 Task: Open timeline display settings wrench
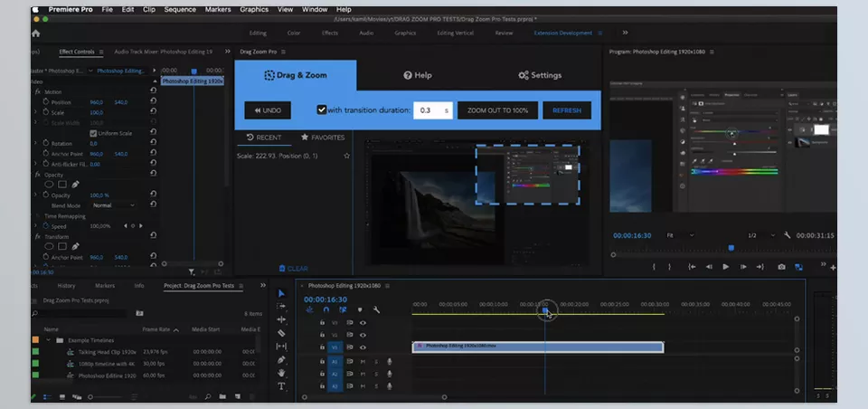[376, 309]
